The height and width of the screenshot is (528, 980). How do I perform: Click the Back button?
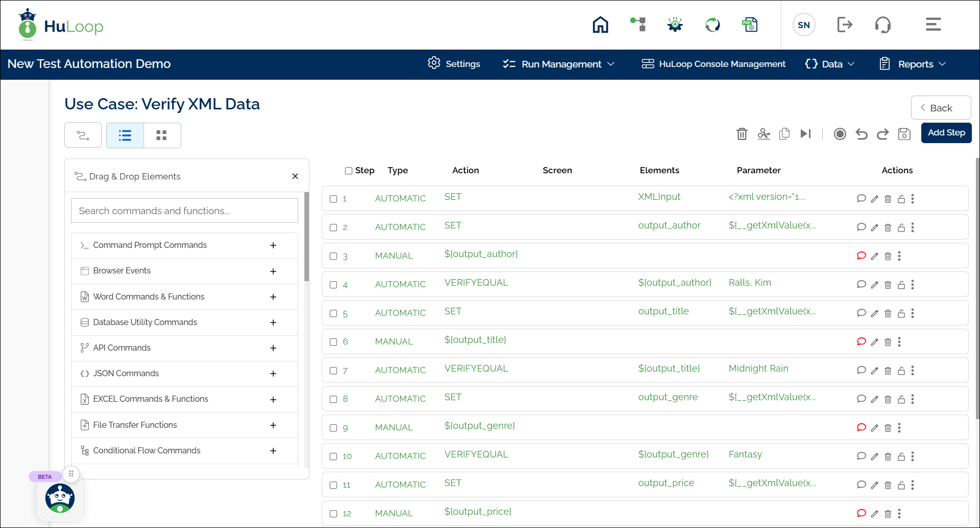point(940,108)
